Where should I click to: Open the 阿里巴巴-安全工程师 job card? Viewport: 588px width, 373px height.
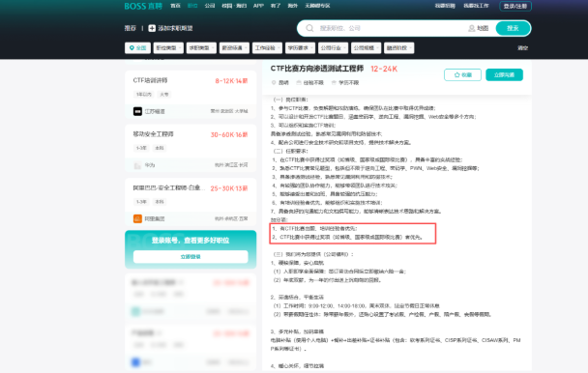click(x=191, y=202)
